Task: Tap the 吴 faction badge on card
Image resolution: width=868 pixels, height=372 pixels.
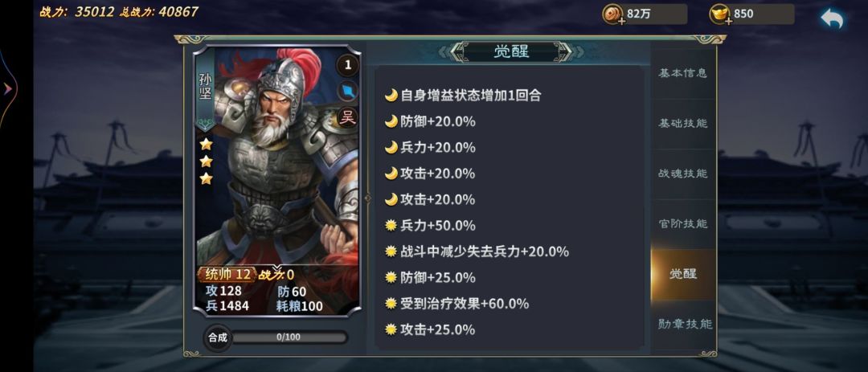Action: pyautogui.click(x=348, y=117)
